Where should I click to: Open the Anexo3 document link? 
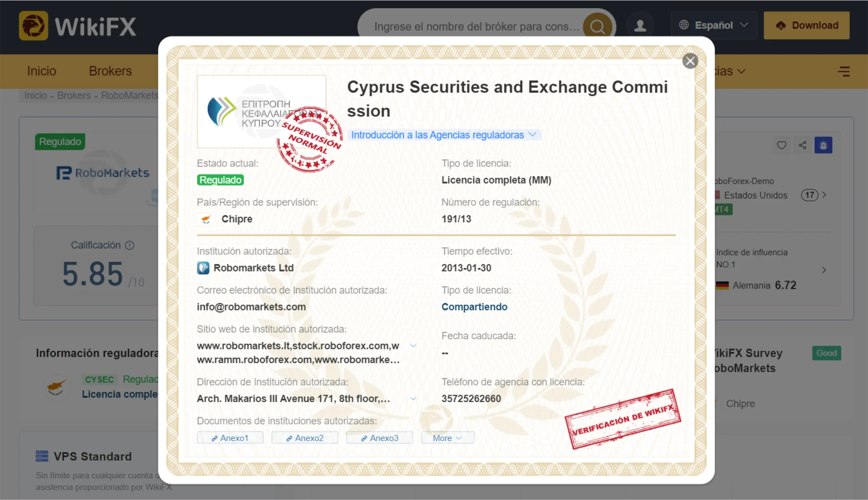coord(380,438)
